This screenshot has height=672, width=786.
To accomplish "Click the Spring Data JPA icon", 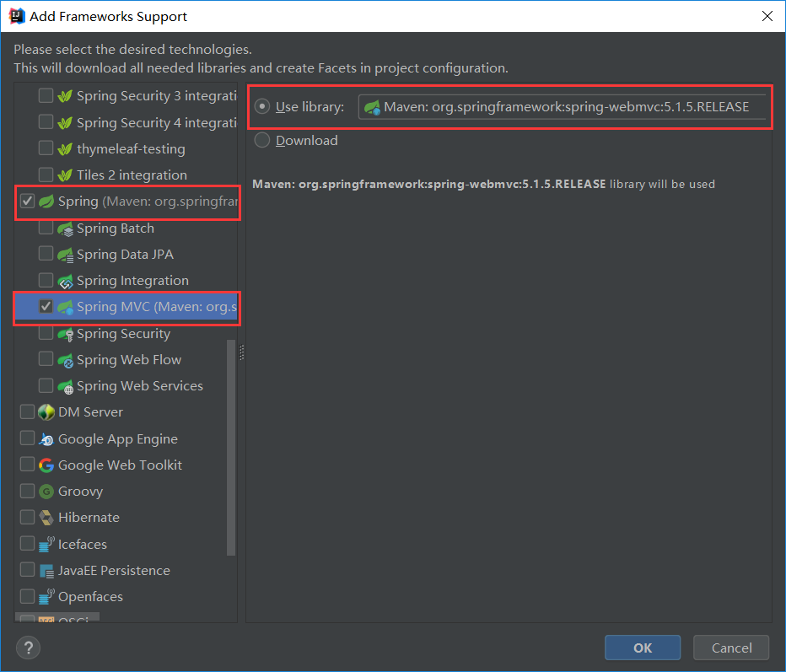I will click(65, 255).
